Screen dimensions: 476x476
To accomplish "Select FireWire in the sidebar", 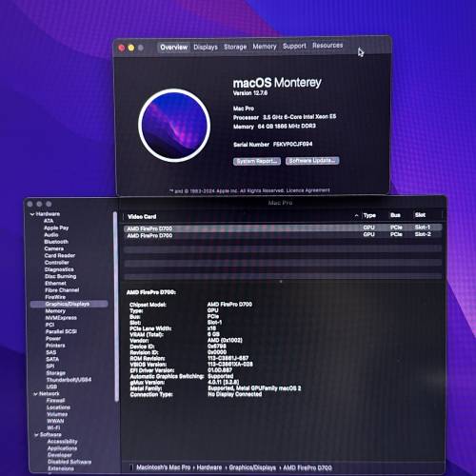I will tap(55, 297).
